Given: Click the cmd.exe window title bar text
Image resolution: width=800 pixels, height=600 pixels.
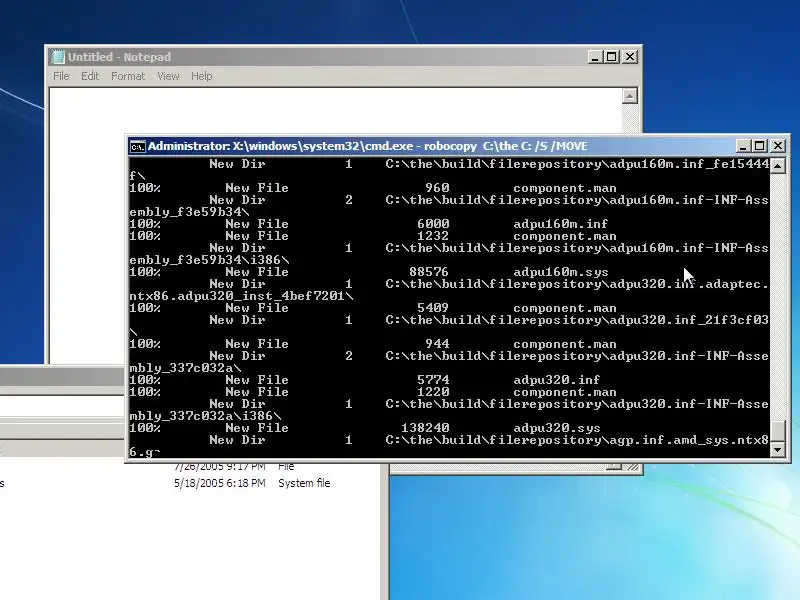Looking at the screenshot, I should coord(367,146).
